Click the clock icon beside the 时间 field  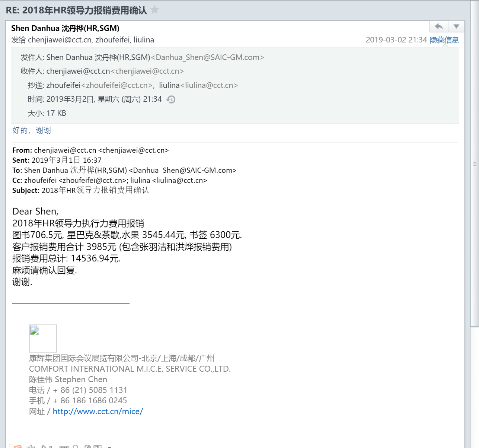tap(171, 99)
